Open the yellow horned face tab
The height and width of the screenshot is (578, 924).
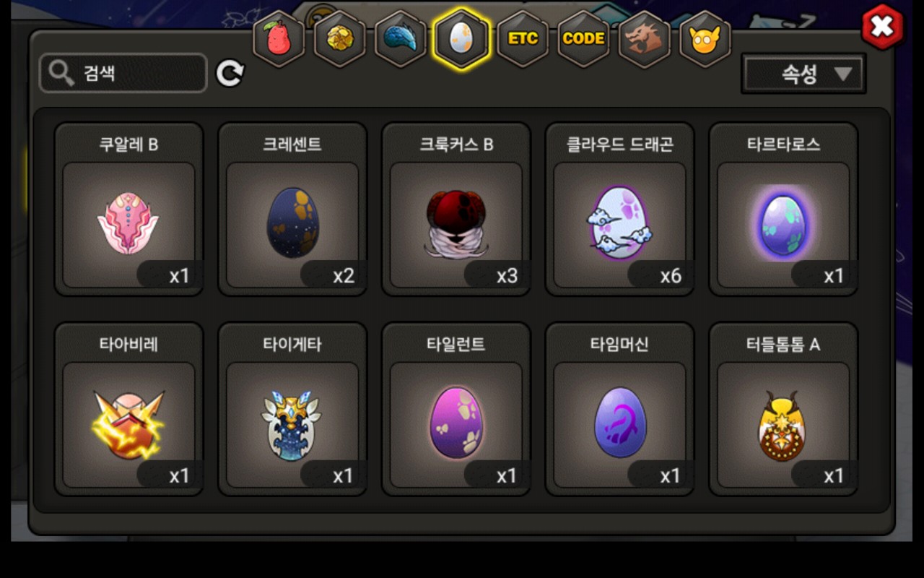[705, 39]
